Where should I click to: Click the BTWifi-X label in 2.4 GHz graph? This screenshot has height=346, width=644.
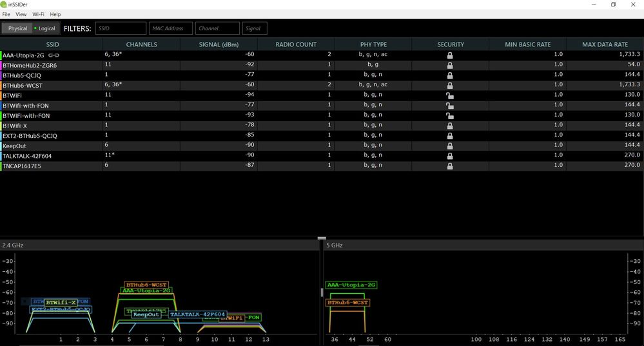61,302
